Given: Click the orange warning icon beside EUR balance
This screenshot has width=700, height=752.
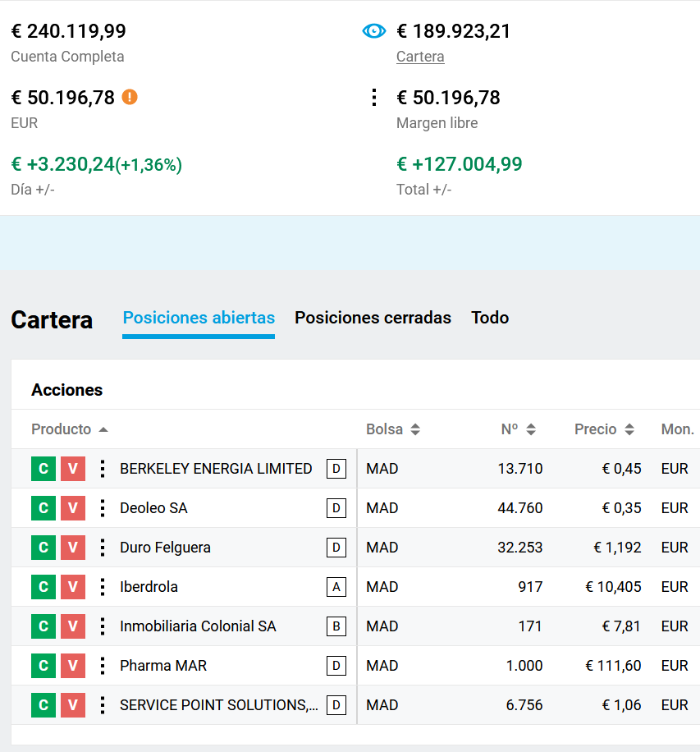Looking at the screenshot, I should click(130, 97).
